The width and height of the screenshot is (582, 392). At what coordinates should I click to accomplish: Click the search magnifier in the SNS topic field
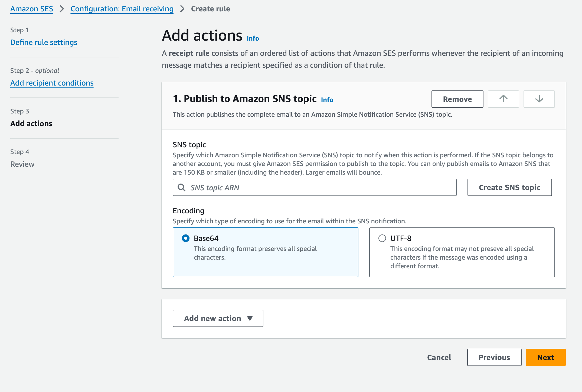coord(181,187)
